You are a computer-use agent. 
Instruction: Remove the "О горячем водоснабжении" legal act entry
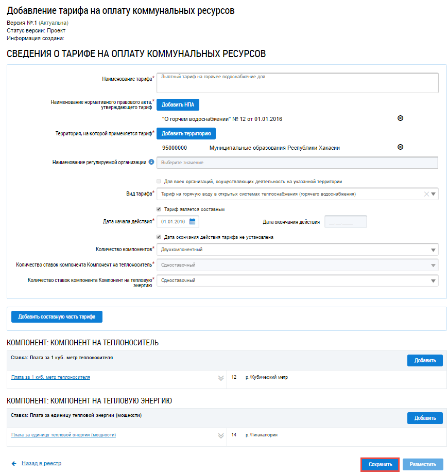click(400, 118)
